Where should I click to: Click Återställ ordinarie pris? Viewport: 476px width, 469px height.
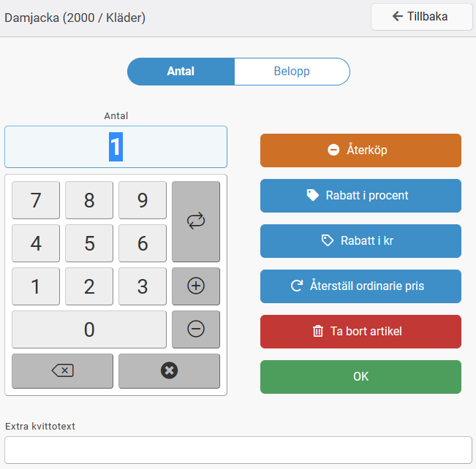tap(360, 286)
